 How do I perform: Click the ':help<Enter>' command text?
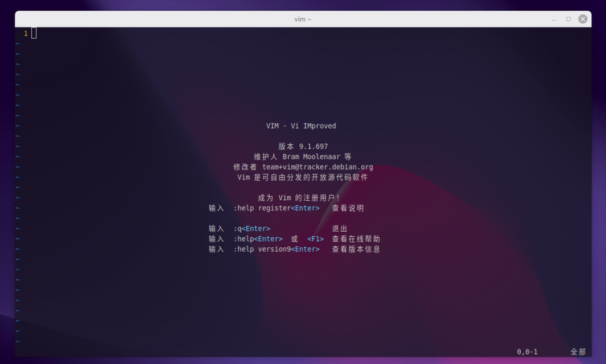258,239
